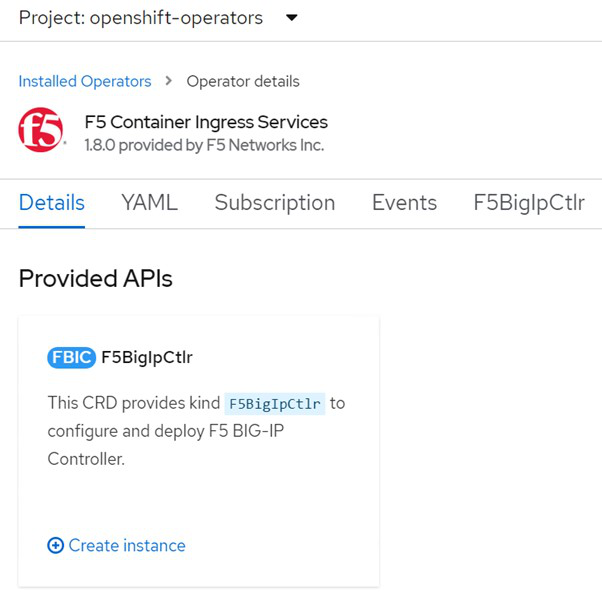Open the YAML tab
Image resolution: width=602 pixels, height=593 pixels.
coord(149,203)
